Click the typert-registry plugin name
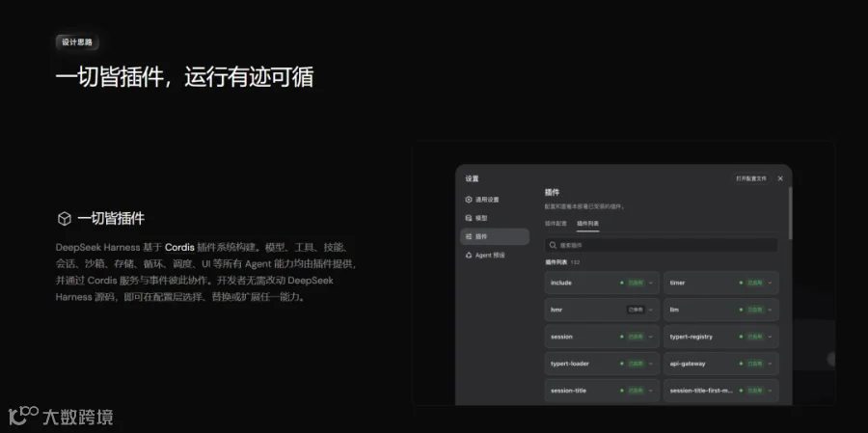The height and width of the screenshot is (433, 868). click(x=691, y=337)
